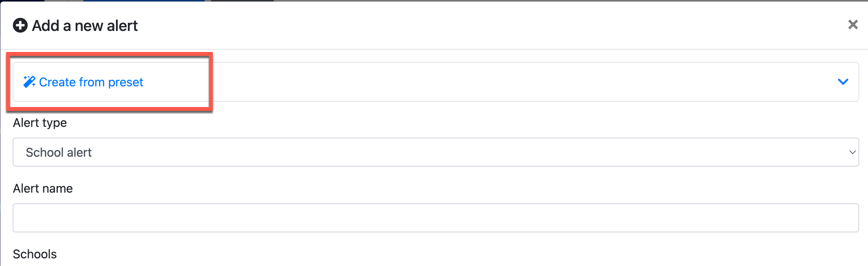Open the Alert type dropdown
868x266 pixels.
pos(436,152)
